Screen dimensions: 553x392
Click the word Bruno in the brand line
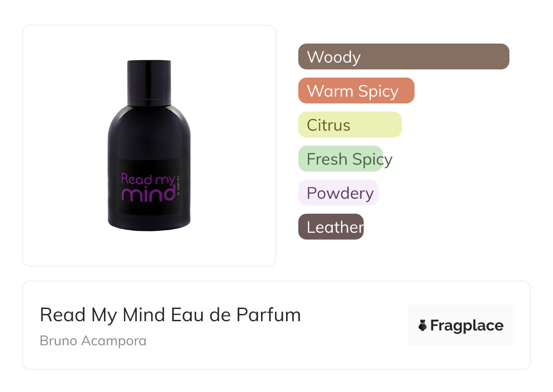click(59, 341)
